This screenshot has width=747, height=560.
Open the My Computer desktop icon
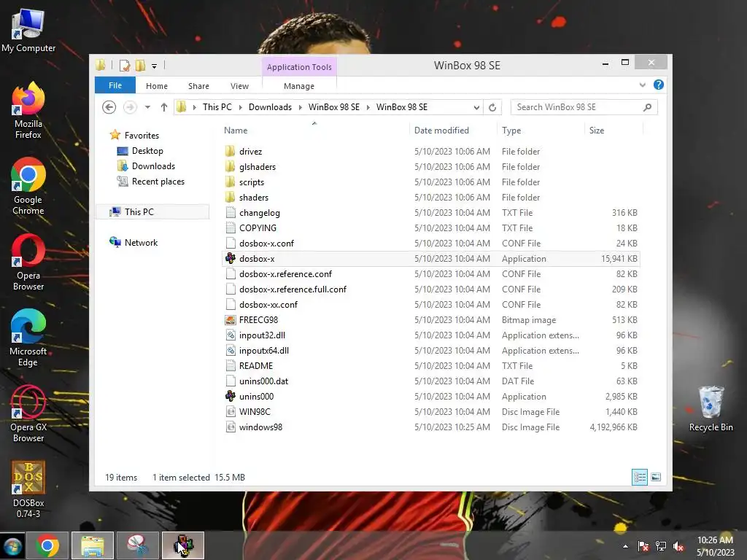point(28,31)
